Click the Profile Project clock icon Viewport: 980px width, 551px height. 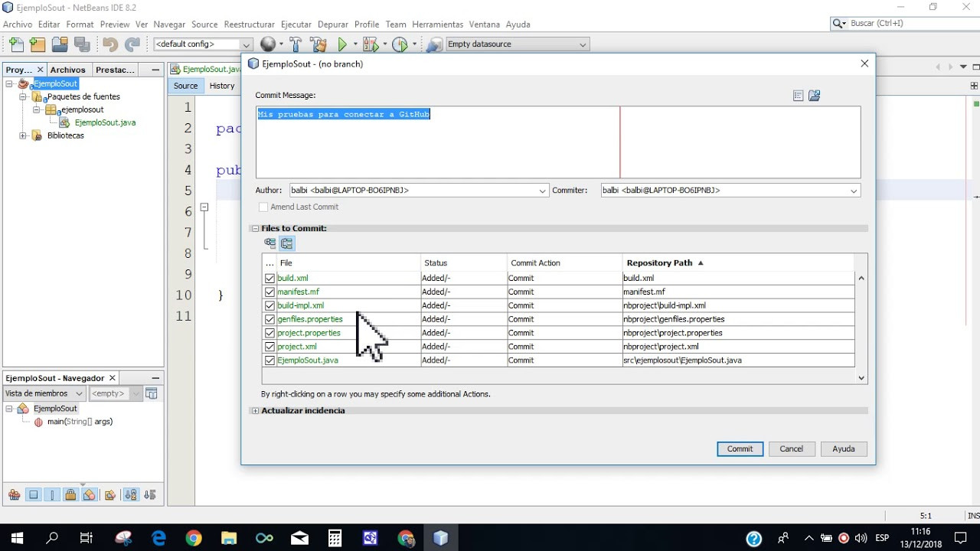pyautogui.click(x=401, y=44)
